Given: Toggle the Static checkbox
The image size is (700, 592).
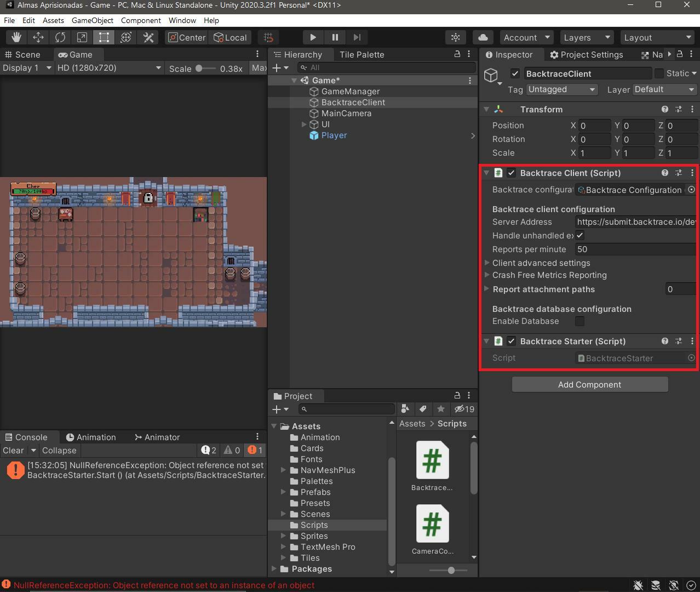Looking at the screenshot, I should point(659,73).
